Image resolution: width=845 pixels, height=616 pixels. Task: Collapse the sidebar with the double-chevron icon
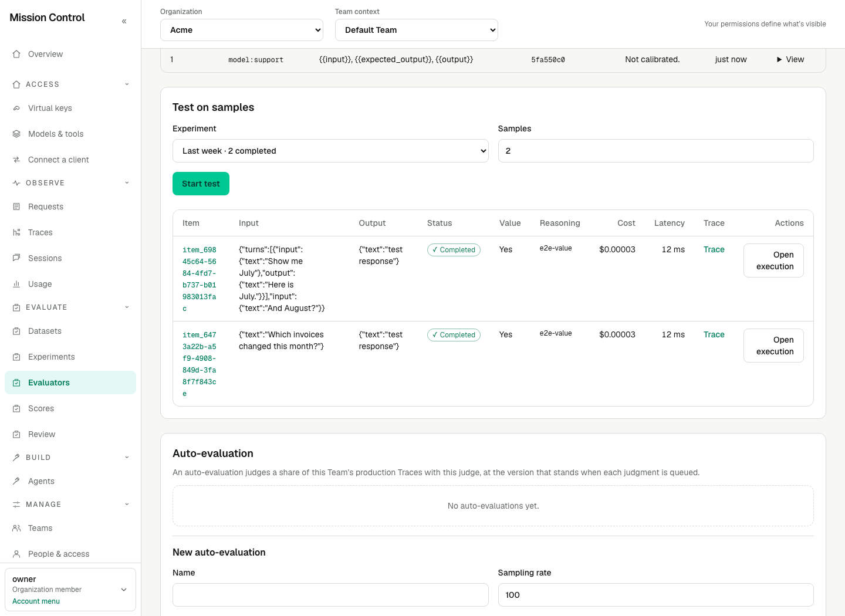click(x=124, y=21)
